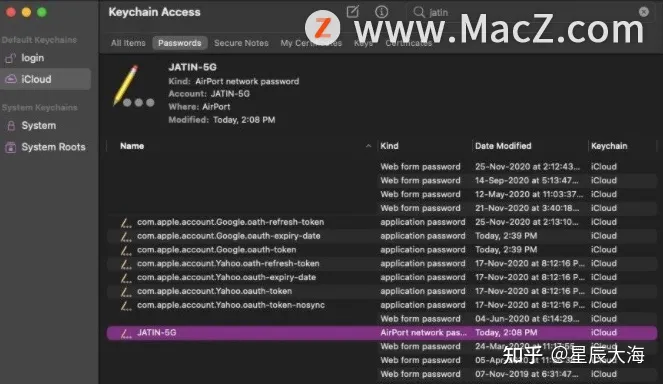Click the large pencil password icon in preview
The height and width of the screenshot is (384, 663).
[133, 86]
